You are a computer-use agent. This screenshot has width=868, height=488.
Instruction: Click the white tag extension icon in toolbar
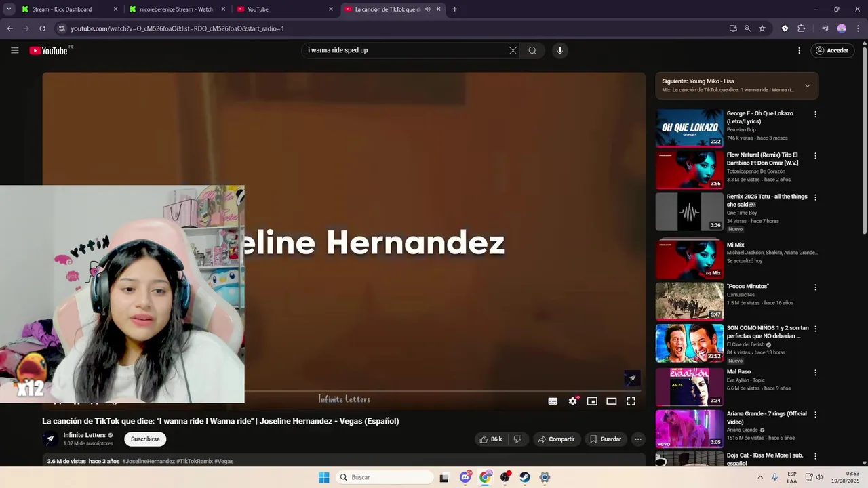[x=785, y=28]
